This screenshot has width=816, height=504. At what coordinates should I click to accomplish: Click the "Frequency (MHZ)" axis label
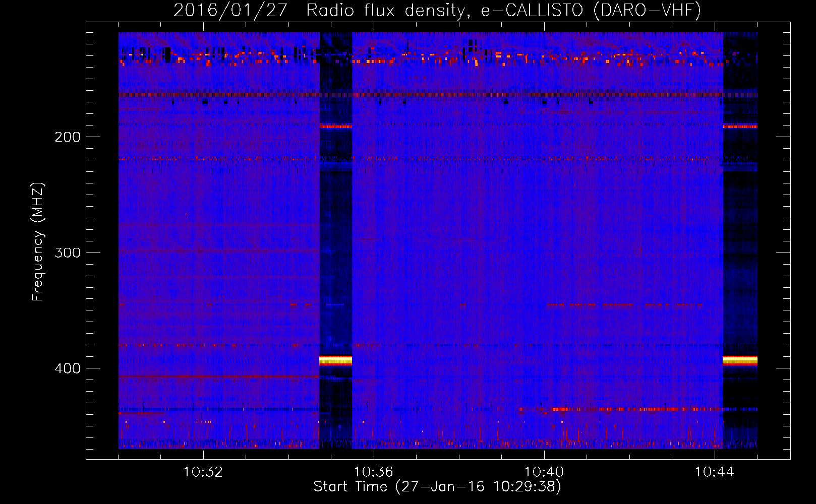[x=38, y=242]
